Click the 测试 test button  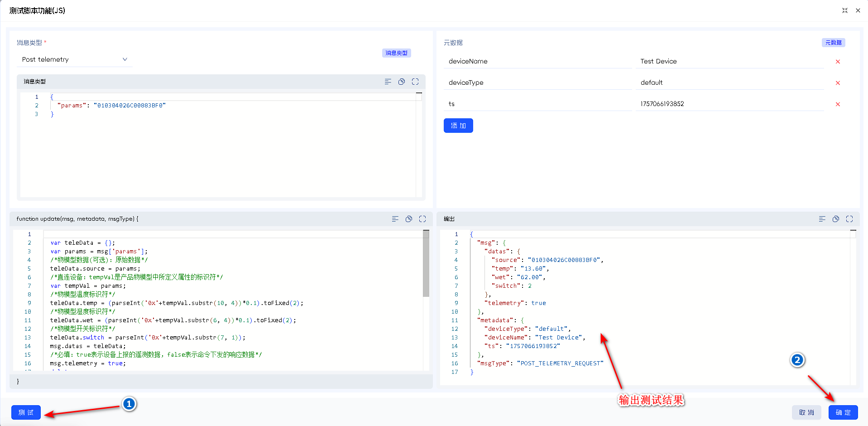26,412
